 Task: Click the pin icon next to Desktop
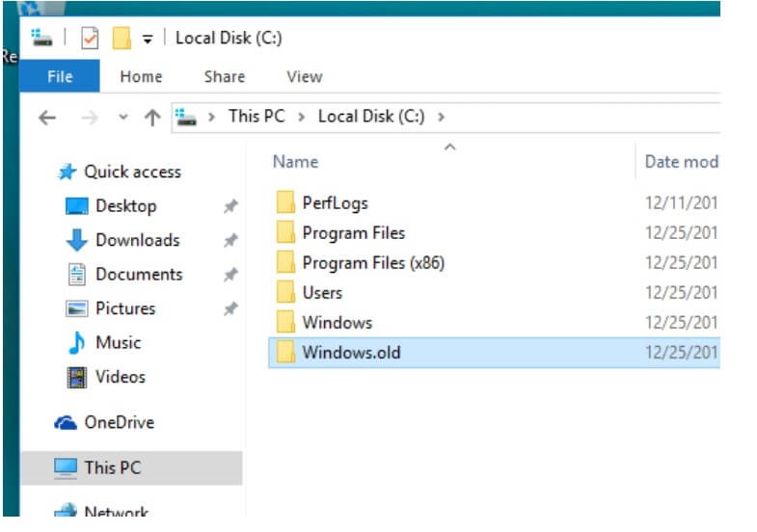coord(230,206)
